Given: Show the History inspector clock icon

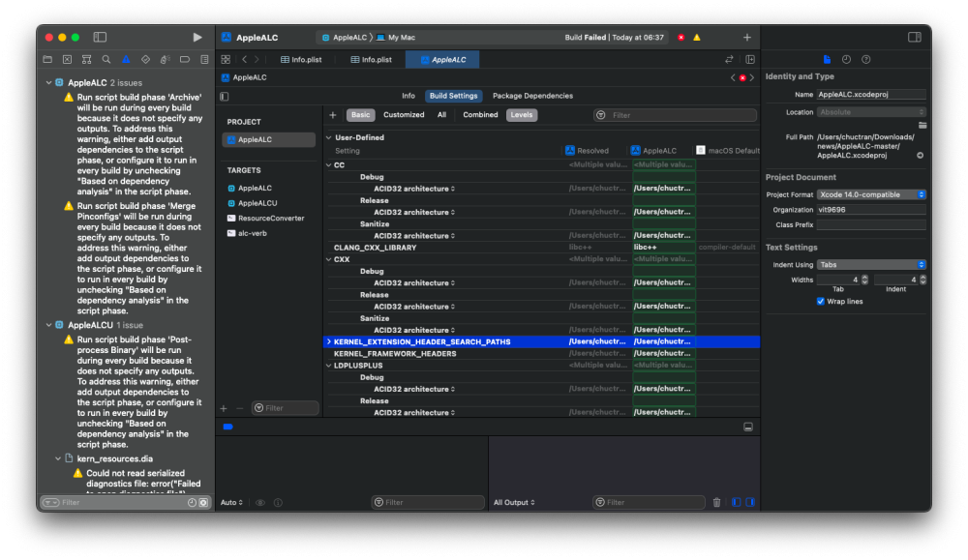Looking at the screenshot, I should [x=846, y=60].
